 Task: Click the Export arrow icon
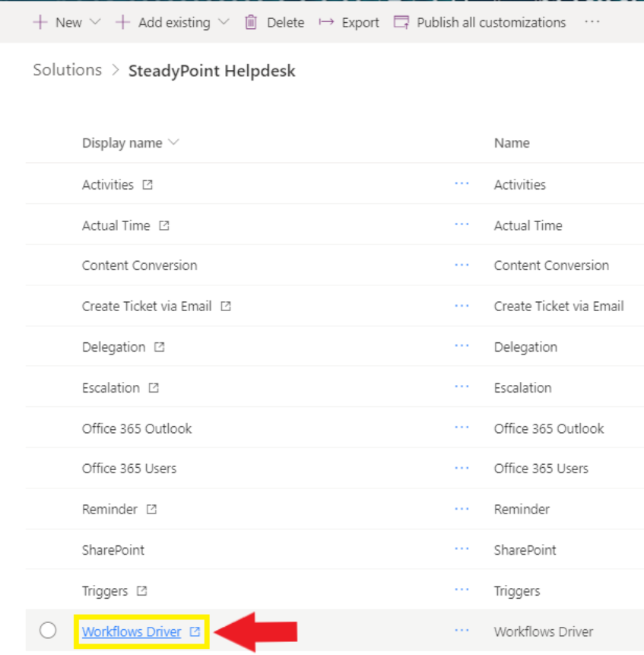326,22
